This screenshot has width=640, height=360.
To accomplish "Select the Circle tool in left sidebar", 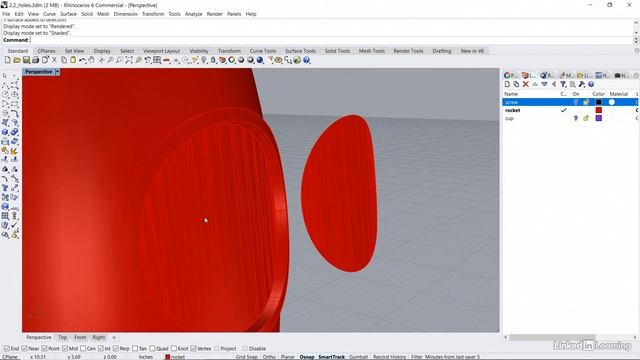I will click(x=5, y=94).
